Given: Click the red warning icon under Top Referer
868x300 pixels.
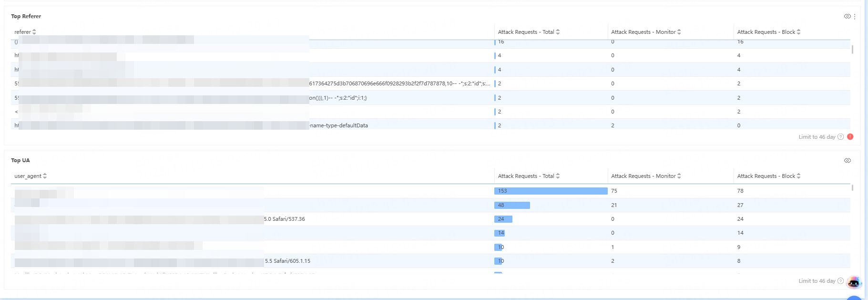Looking at the screenshot, I should pyautogui.click(x=850, y=137).
